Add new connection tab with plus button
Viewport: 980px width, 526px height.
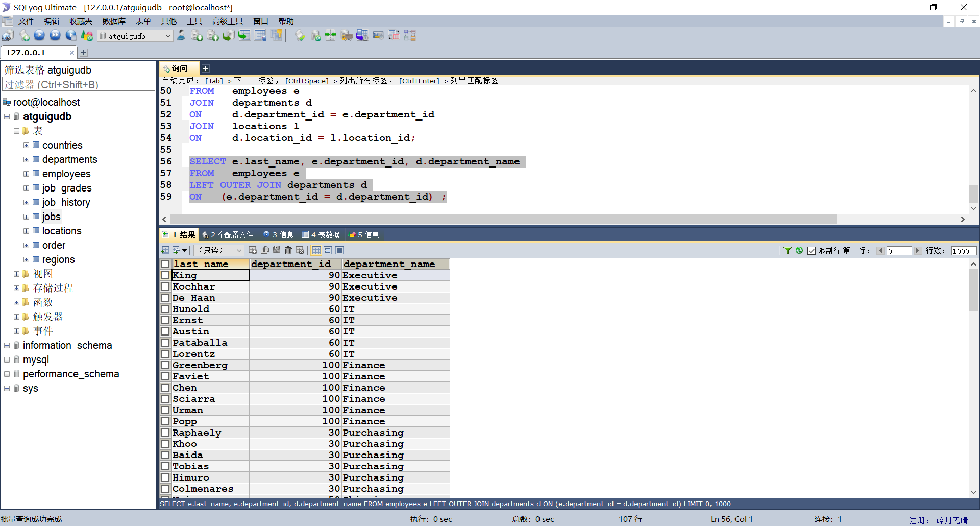coord(84,53)
